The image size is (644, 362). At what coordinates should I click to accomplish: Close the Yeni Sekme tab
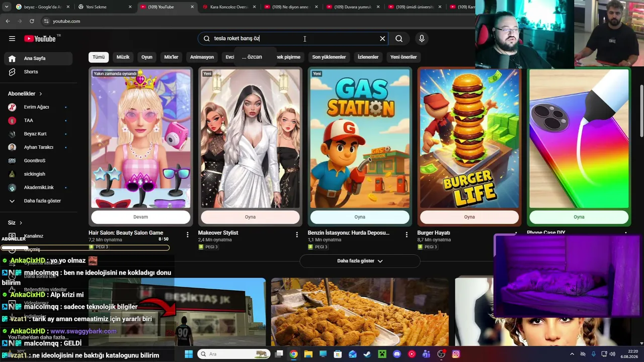pos(130,7)
